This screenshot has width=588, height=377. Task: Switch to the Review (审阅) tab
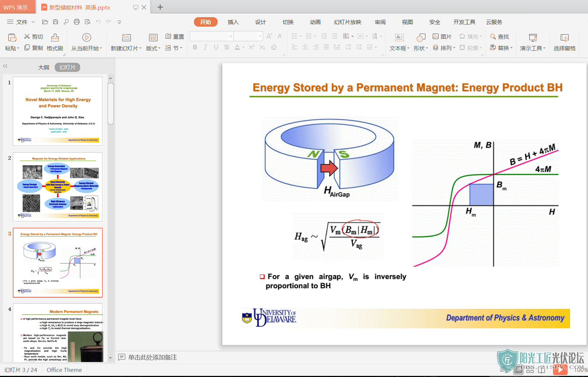380,22
